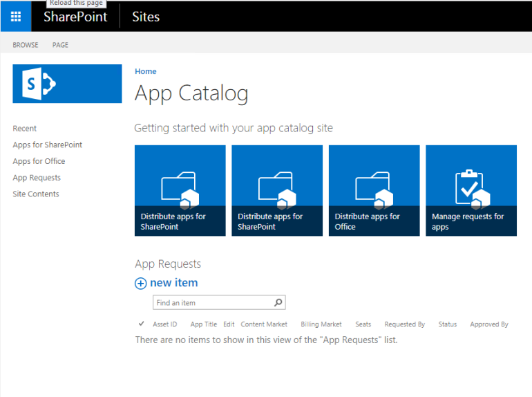Click the Manage requests for apps tile
Viewport: 532px width, 397px height.
coord(471,190)
